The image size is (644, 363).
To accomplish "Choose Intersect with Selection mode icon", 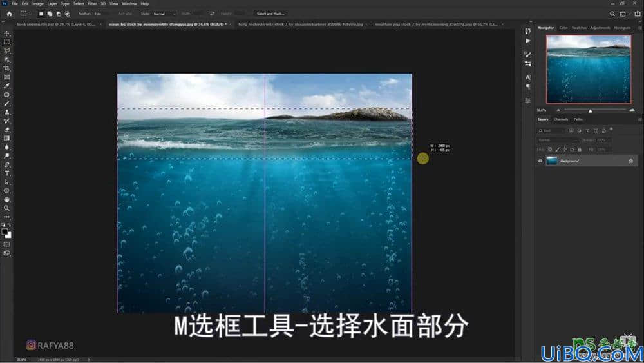I will click(68, 14).
